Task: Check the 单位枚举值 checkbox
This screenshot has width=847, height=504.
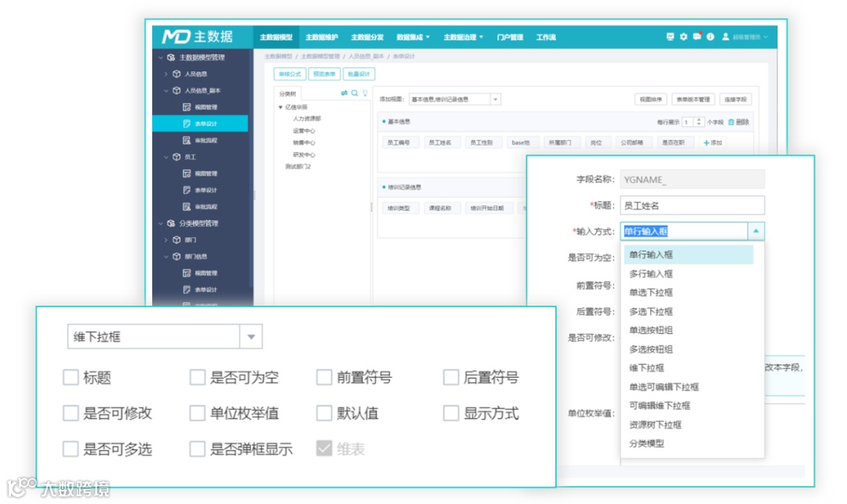Action: pos(197,413)
